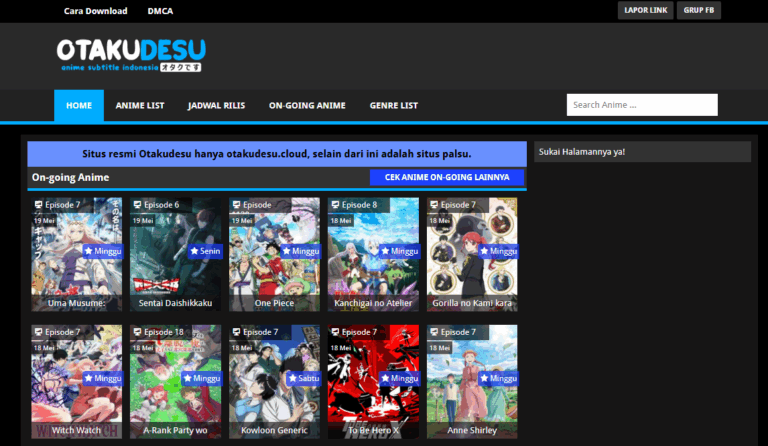Focus the Search Anime input field

(642, 105)
